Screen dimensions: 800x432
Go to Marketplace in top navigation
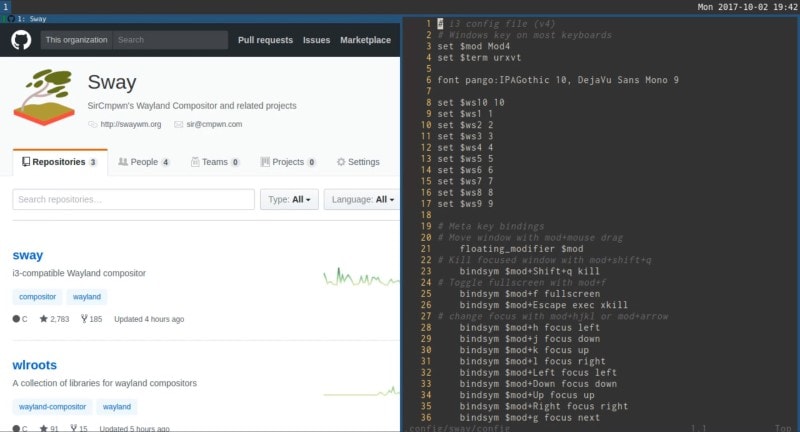click(x=365, y=40)
